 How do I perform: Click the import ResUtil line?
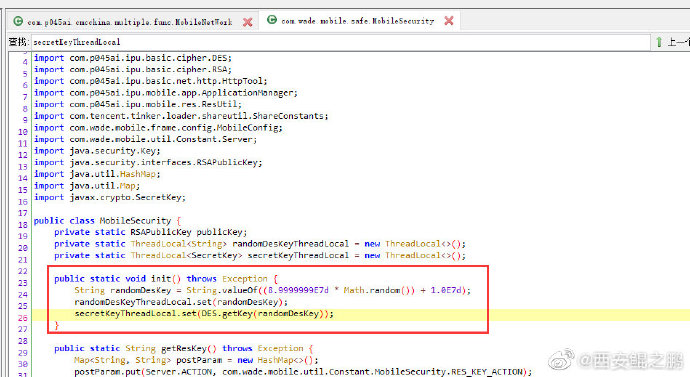point(138,104)
